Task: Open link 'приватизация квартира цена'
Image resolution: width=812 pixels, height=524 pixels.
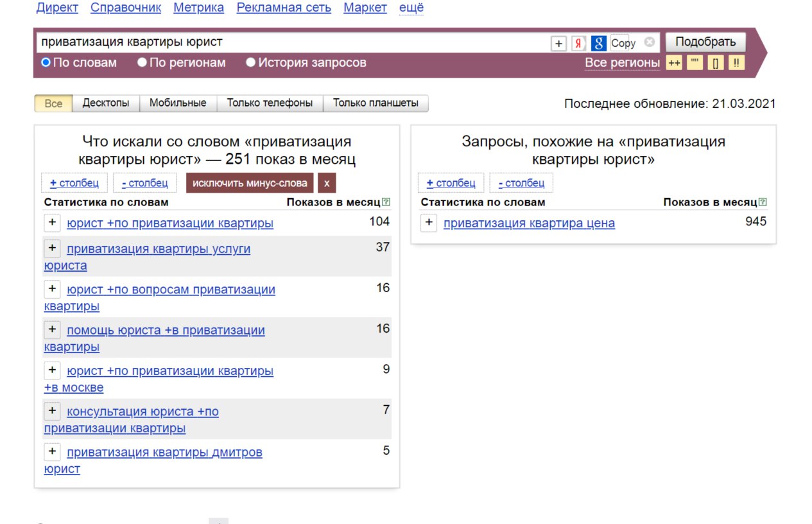Action: point(529,223)
